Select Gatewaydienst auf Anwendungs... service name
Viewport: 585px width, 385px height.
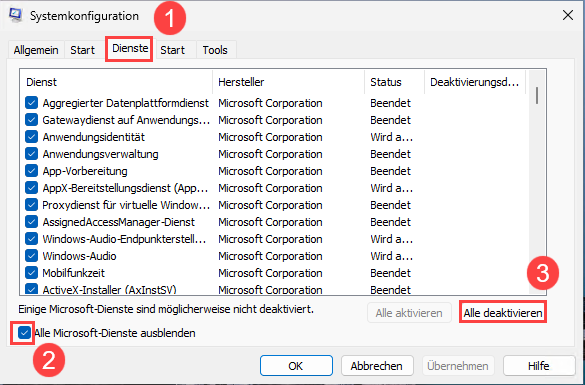(126, 120)
